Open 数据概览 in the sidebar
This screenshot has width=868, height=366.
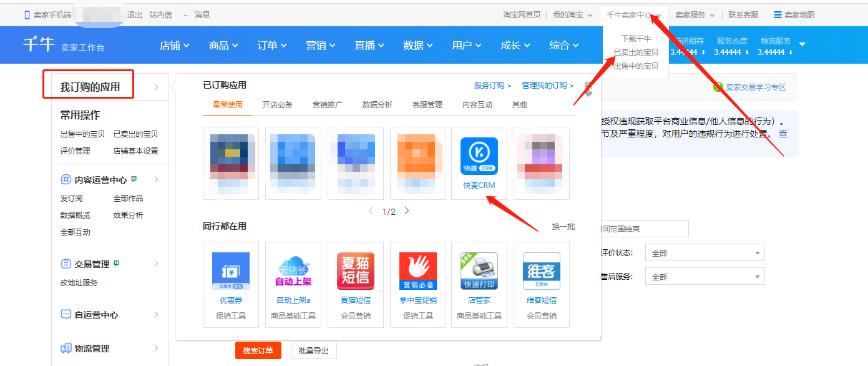(75, 215)
